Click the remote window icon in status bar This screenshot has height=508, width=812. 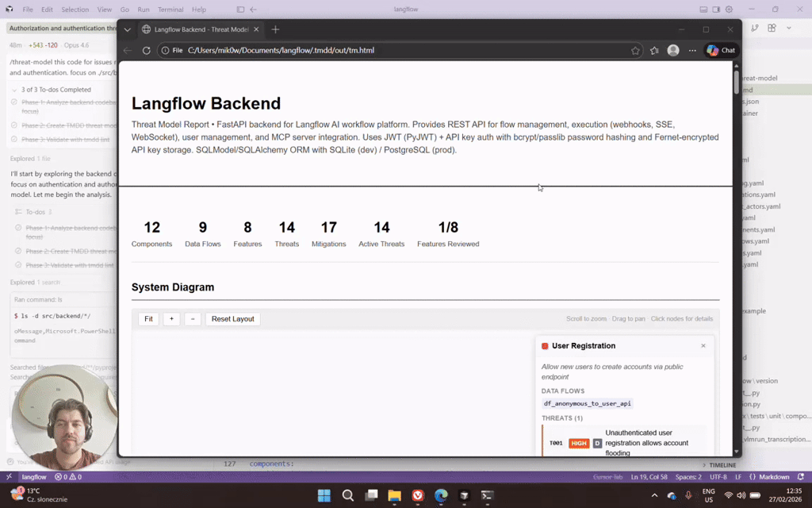tap(9, 477)
